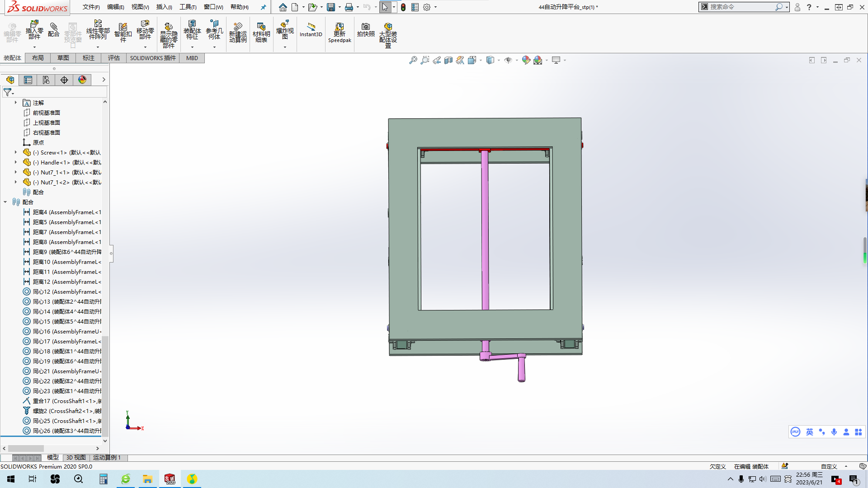The height and width of the screenshot is (488, 868).
Task: Open the Display Style dropdown arrow
Action: tap(499, 60)
